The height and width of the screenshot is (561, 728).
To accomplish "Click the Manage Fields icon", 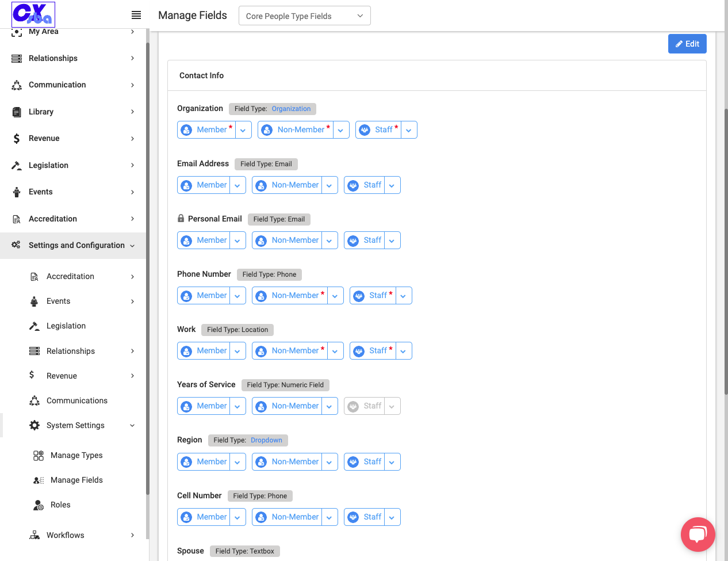I will pos(39,480).
